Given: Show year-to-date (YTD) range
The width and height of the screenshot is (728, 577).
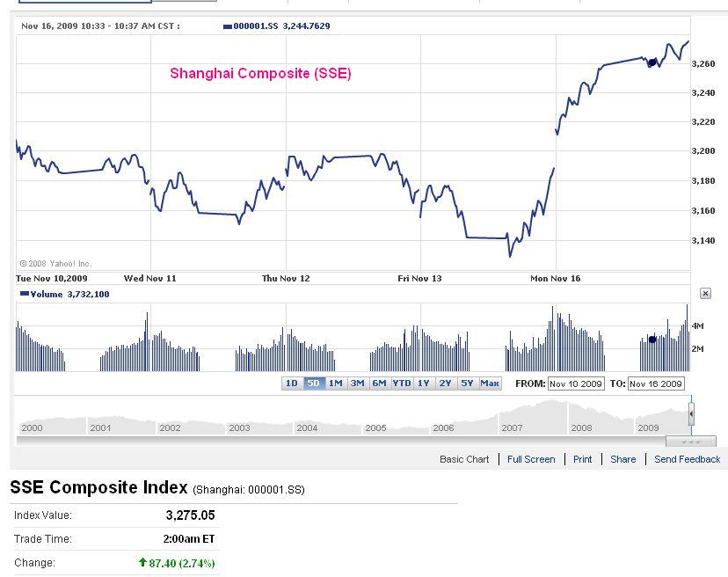Looking at the screenshot, I should (402, 383).
